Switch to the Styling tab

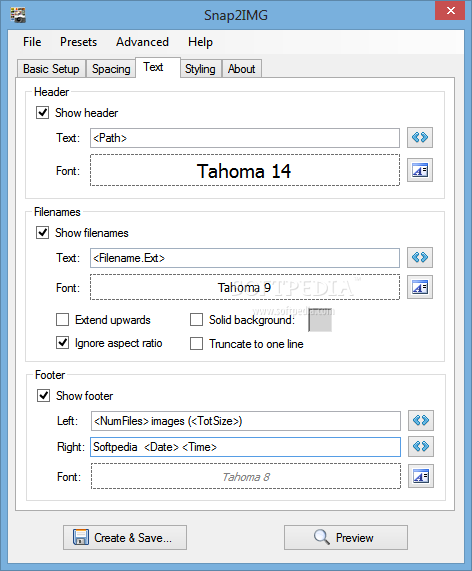pos(200,69)
